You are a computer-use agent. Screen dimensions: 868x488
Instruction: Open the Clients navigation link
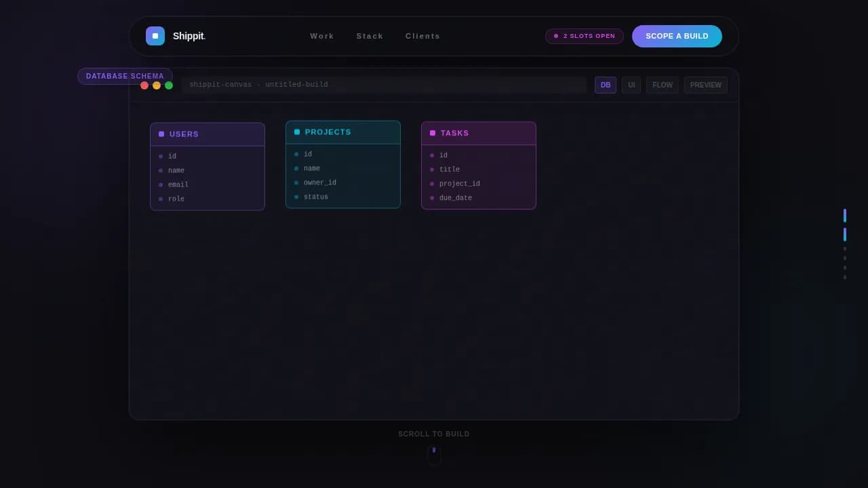(423, 36)
